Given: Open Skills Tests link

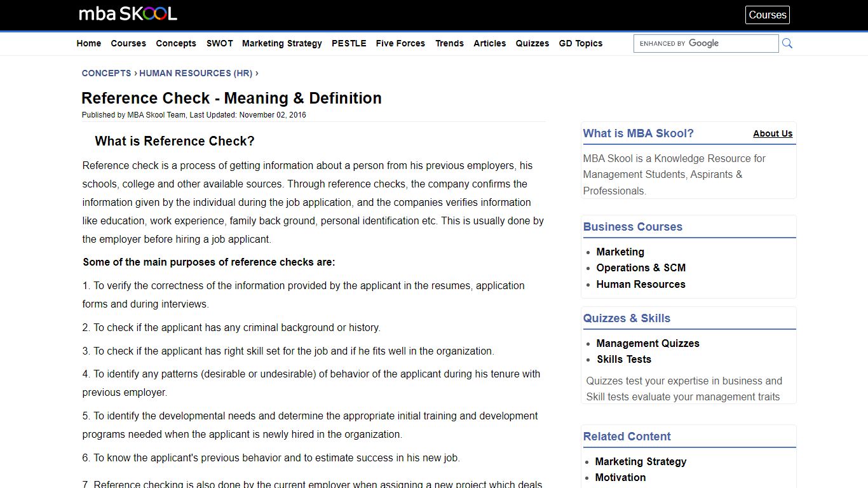Looking at the screenshot, I should pyautogui.click(x=624, y=359).
